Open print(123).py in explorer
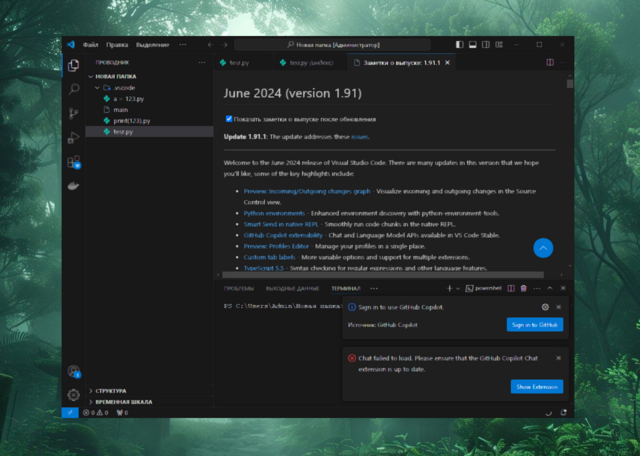This screenshot has height=456, width=640. [149, 120]
